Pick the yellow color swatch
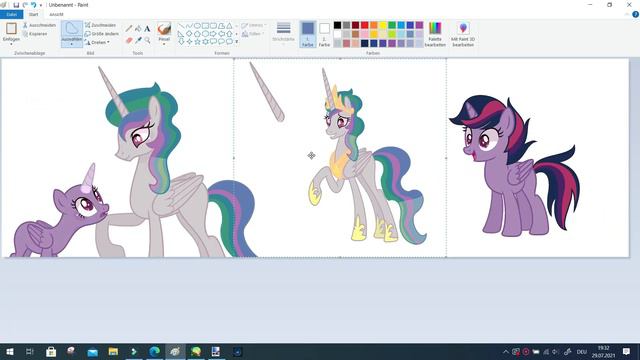The image size is (640, 360). (x=383, y=25)
